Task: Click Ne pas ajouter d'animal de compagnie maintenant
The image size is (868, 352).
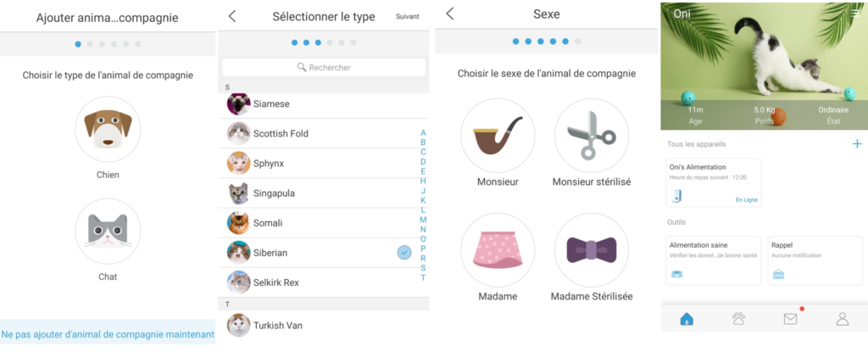Action: [108, 334]
